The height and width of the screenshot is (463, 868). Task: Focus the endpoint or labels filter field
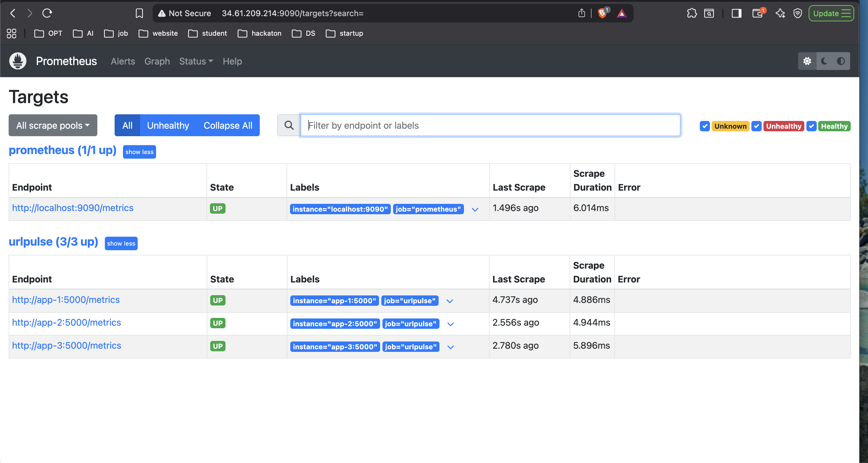(x=490, y=125)
